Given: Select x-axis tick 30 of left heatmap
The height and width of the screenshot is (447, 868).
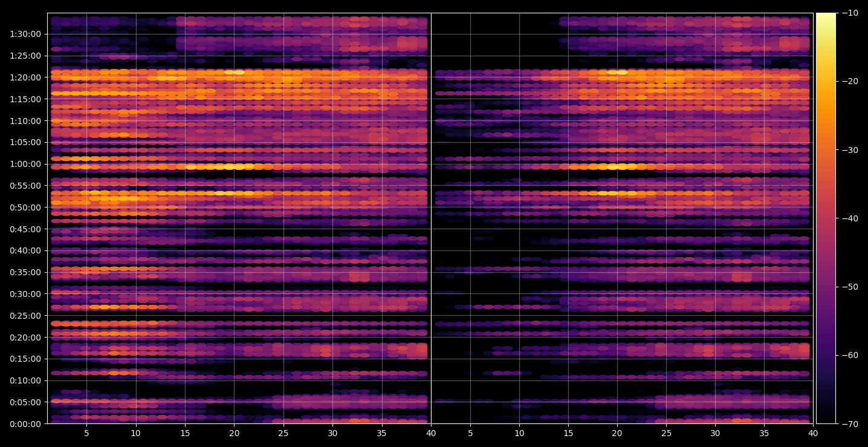Looking at the screenshot, I should [x=332, y=433].
